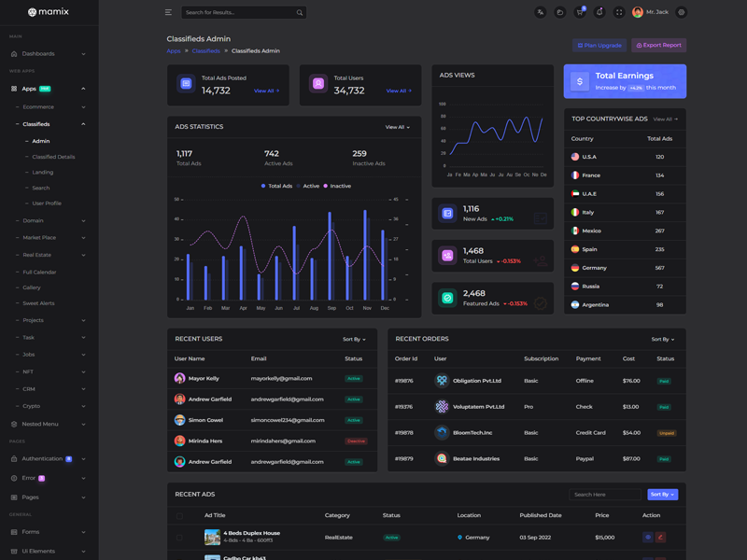Open the language translation icon
747x560 pixels.
coord(540,12)
